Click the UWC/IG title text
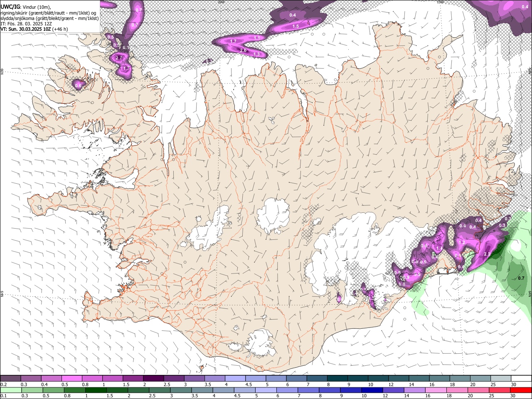532x399 pixels. (x=10, y=7)
